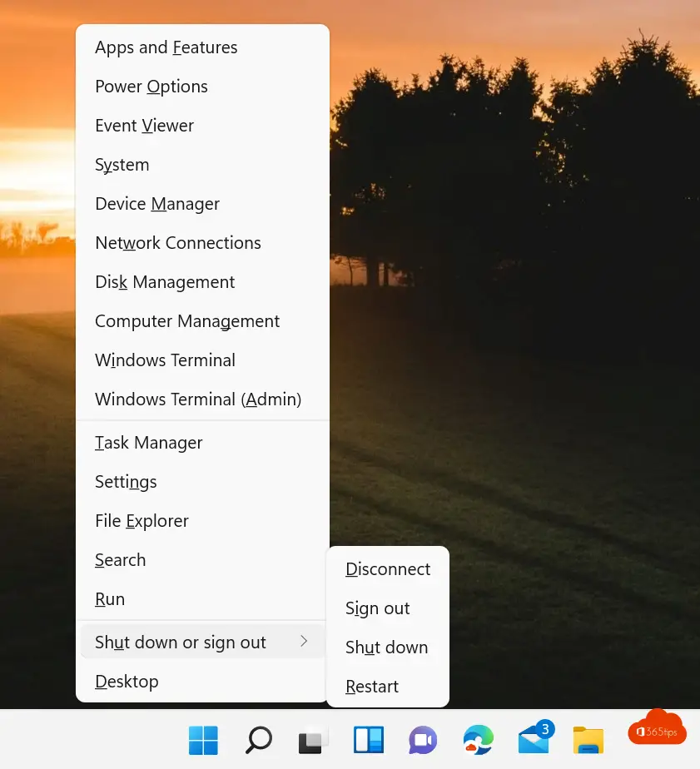700x769 pixels.
Task: Launch the Chat (Teams) taskbar icon
Action: (423, 740)
